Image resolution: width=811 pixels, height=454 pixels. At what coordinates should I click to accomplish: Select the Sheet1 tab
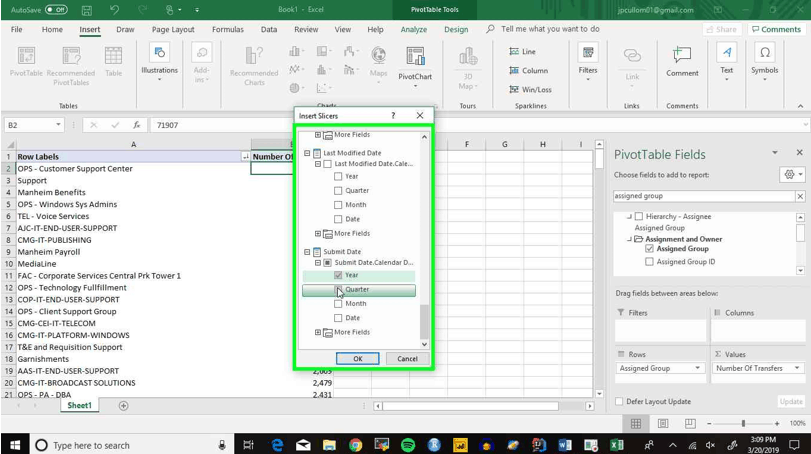[79, 405]
